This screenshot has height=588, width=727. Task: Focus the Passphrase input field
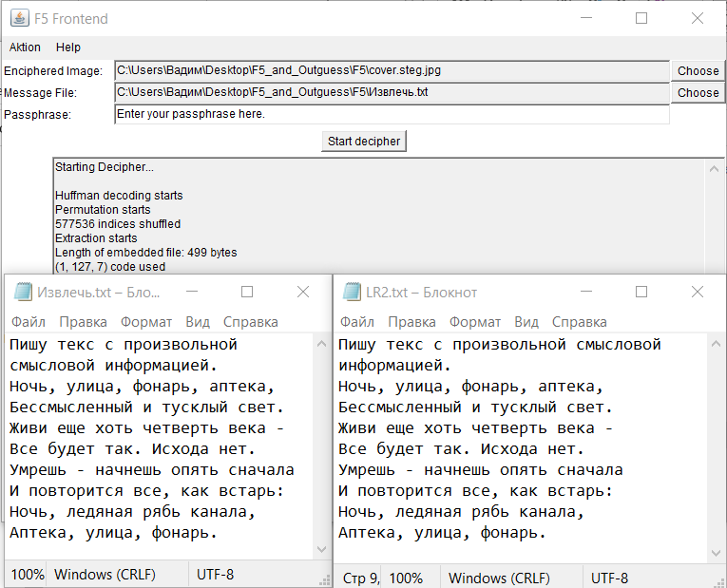[x=392, y=114]
